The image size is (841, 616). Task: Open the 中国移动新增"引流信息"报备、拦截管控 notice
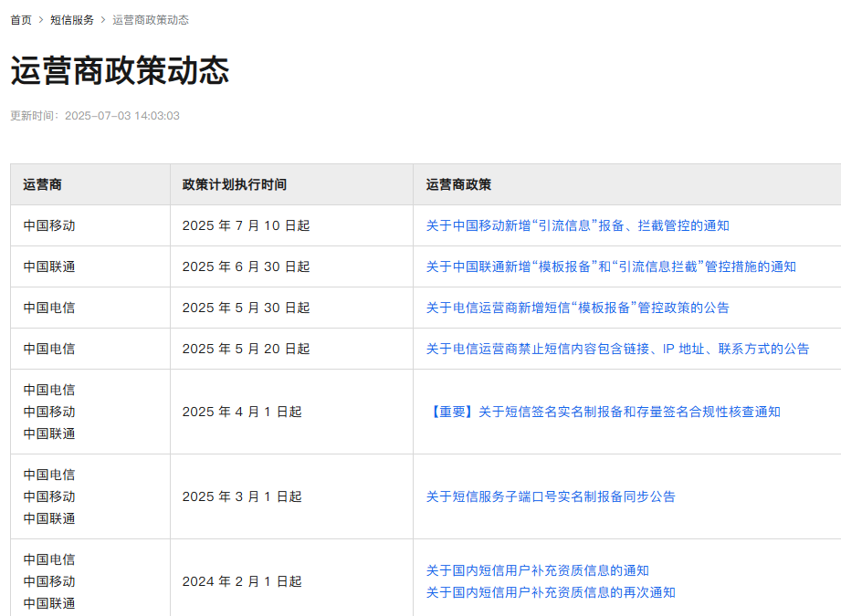578,225
